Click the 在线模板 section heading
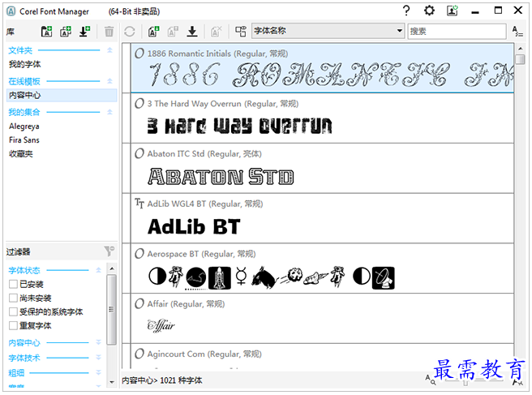Image resolution: width=532 pixels, height=395 pixels. point(24,81)
